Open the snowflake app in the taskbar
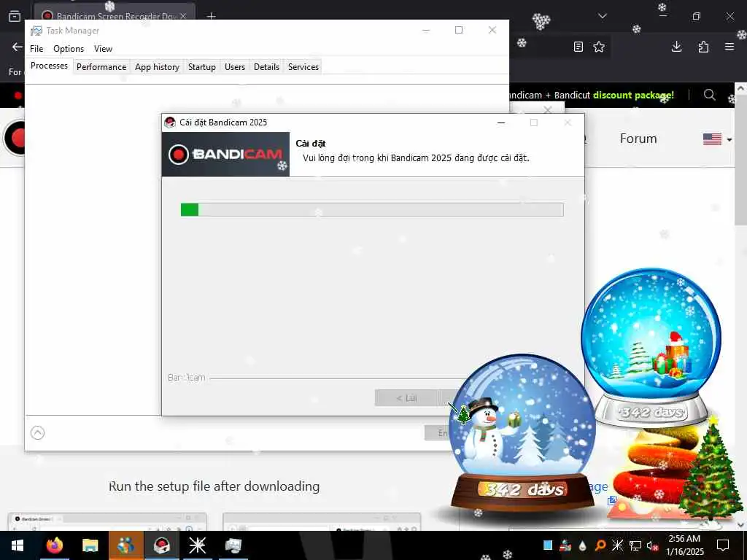This screenshot has width=747, height=560. pyautogui.click(x=197, y=545)
